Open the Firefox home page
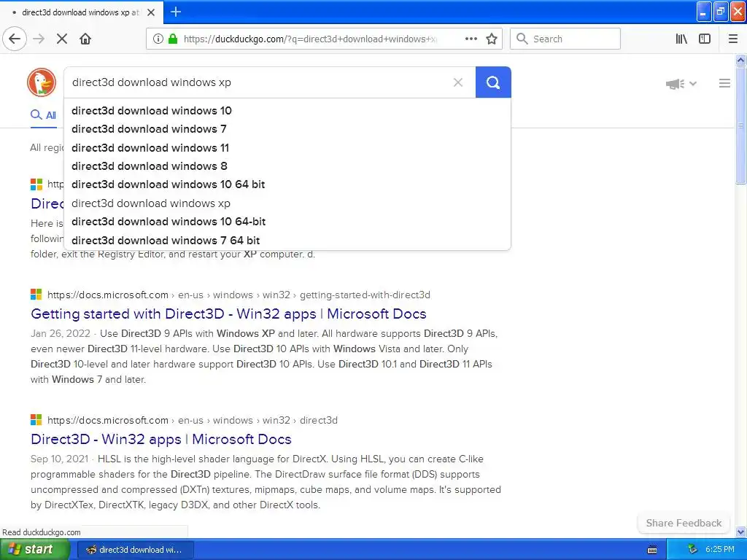This screenshot has width=747, height=560. click(x=85, y=39)
